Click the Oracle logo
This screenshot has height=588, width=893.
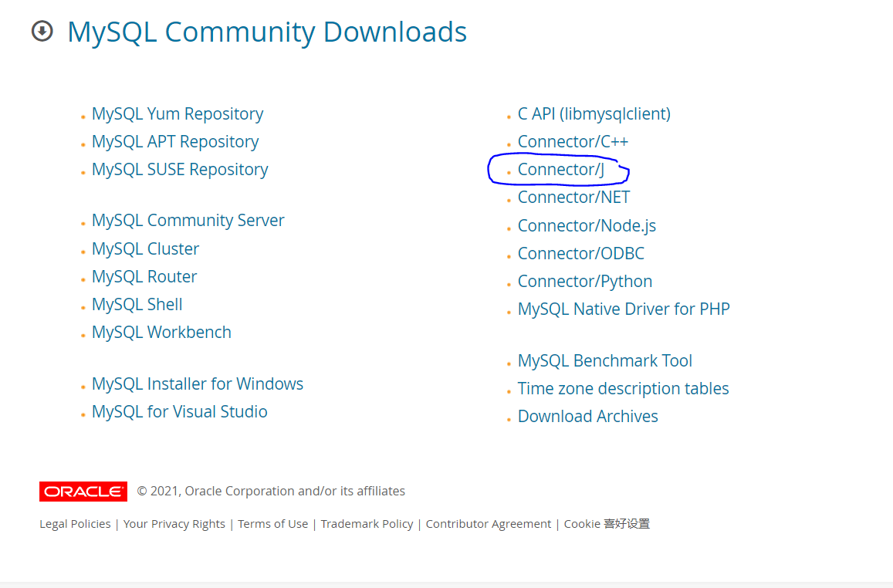click(x=83, y=491)
